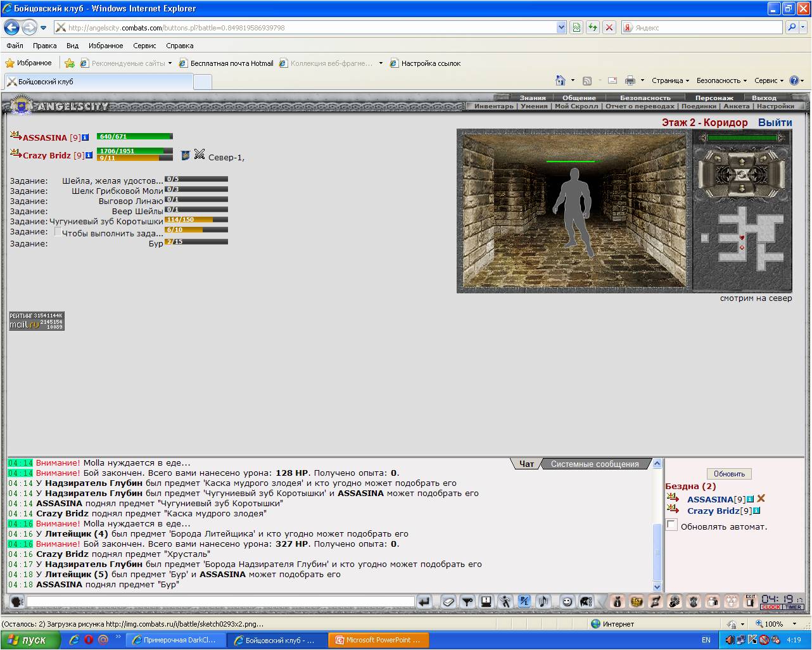The height and width of the screenshot is (650, 812).
Task: Open the Сервис dropdown in command bar
Action: click(769, 80)
